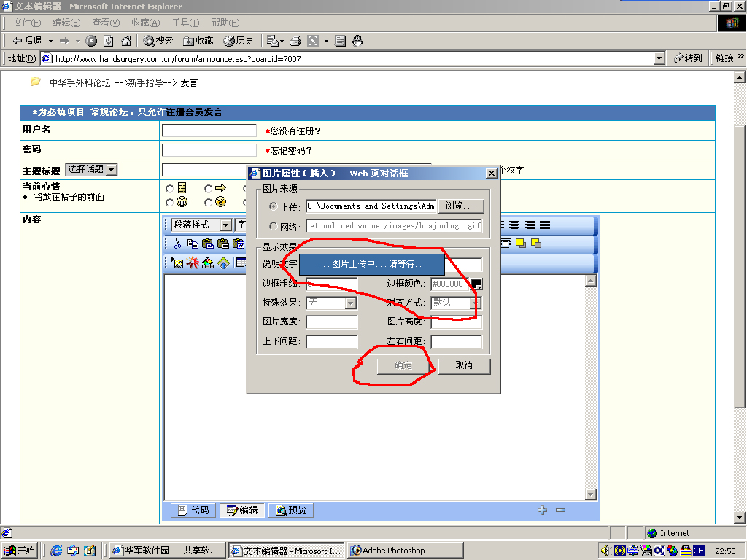This screenshot has height=560, width=747.
Task: Click the Insert Image icon in editor
Action: 178,262
